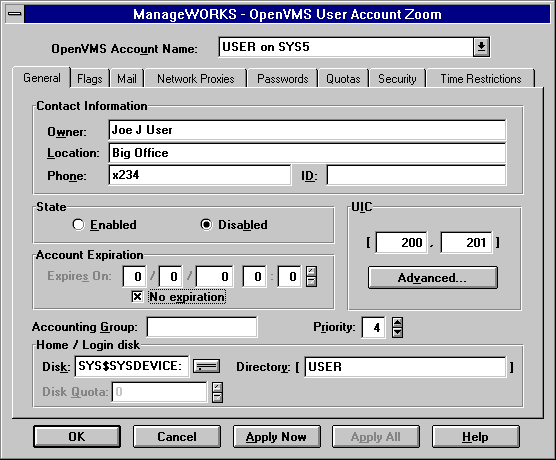Uncheck the No expiration checkbox
The height and width of the screenshot is (460, 556).
[137, 296]
